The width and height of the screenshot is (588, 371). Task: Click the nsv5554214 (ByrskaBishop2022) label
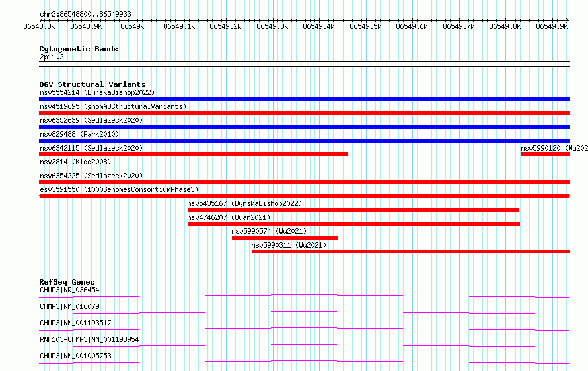pos(97,92)
